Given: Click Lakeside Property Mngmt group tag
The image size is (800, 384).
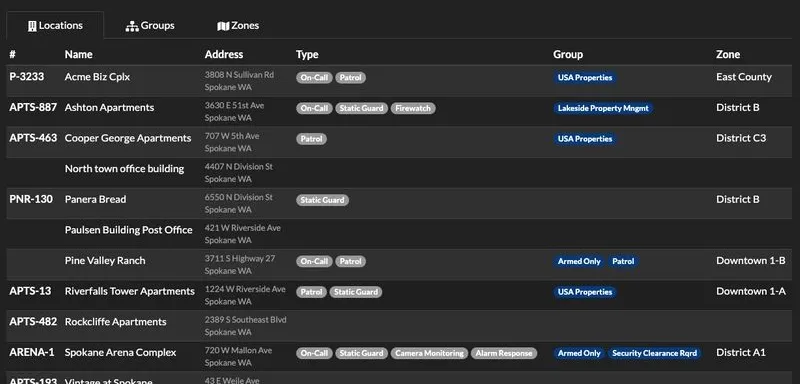Looking at the screenshot, I should 604,108.
